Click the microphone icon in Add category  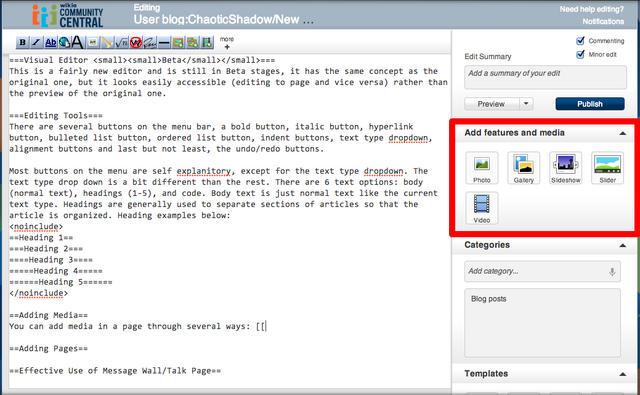(612, 271)
